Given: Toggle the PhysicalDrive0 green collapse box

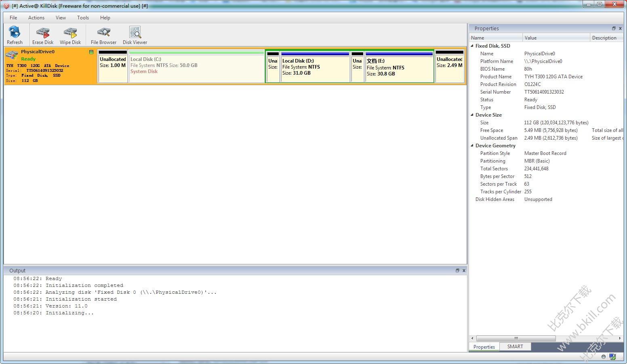Looking at the screenshot, I should [x=91, y=52].
